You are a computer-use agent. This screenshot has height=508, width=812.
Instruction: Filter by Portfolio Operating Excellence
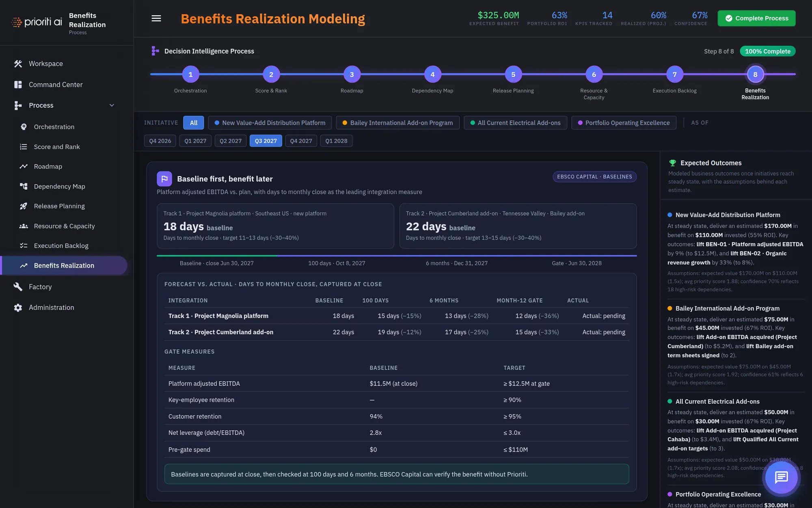624,123
